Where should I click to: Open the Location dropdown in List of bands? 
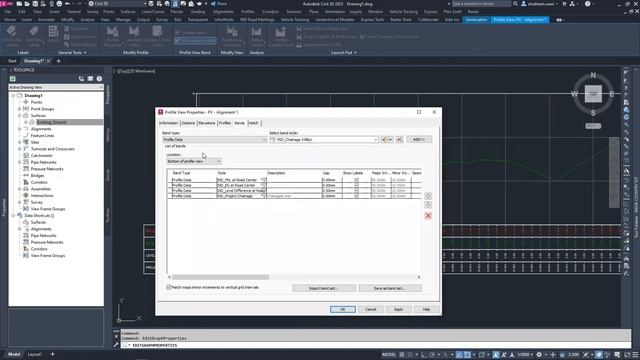pos(193,161)
